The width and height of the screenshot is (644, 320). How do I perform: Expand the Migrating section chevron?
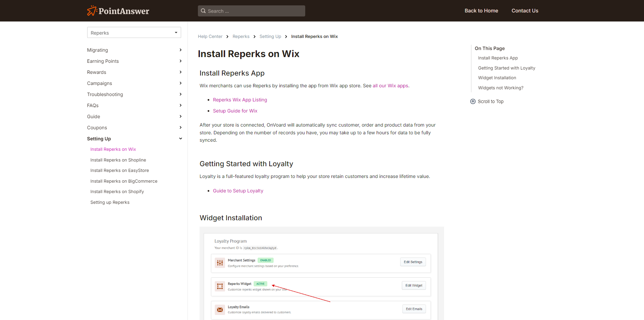[180, 50]
